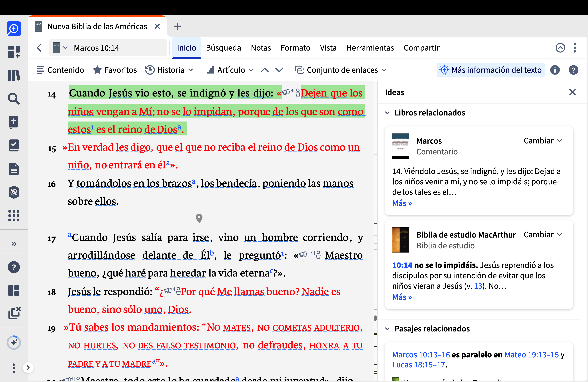Open the document notes icon
588x382 pixels.
click(x=14, y=169)
